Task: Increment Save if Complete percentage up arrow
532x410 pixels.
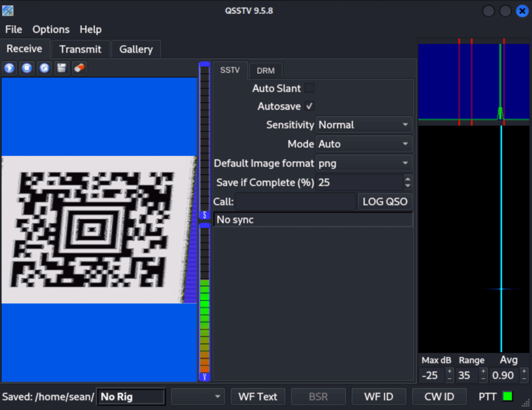Action: coord(408,179)
